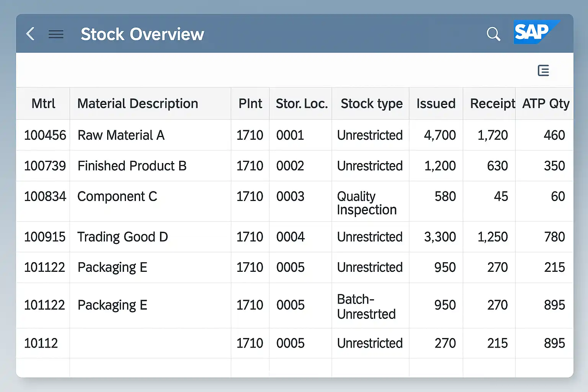Sort by Mtrl column header
This screenshot has height=392, width=588.
coord(43,103)
